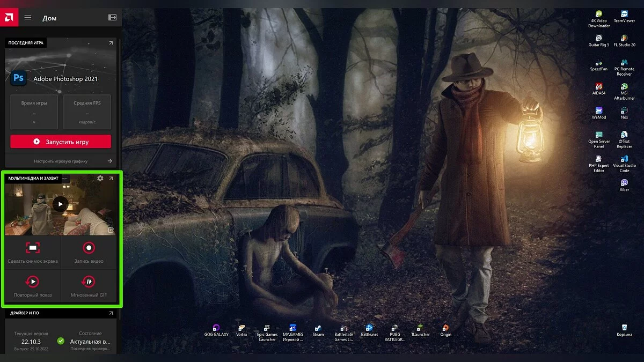Click the Время игры stat tile
This screenshot has height=362, width=644.
pos(34,112)
